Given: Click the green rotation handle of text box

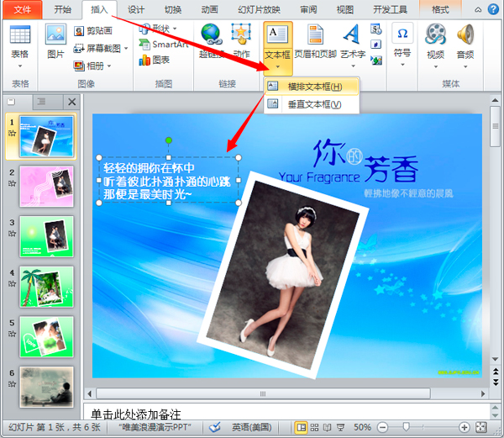Looking at the screenshot, I should coord(169,140).
